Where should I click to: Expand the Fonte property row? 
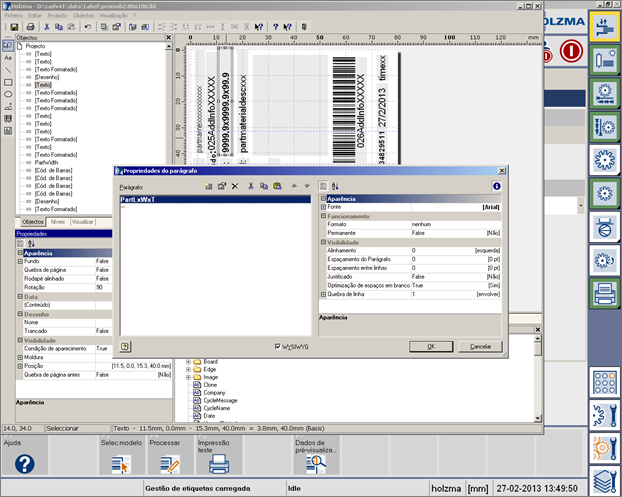tap(323, 207)
